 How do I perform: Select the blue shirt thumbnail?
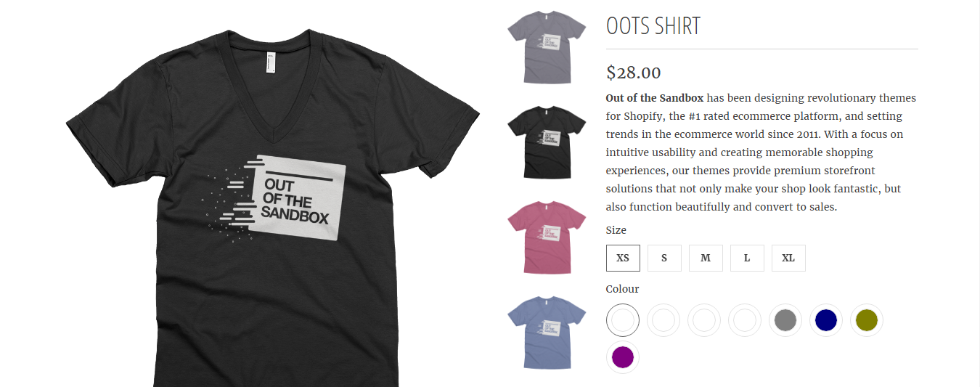(x=547, y=333)
